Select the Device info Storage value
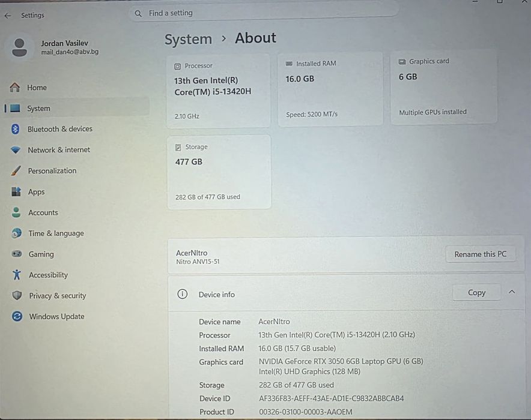Viewport: 531px width, 420px height. click(296, 385)
